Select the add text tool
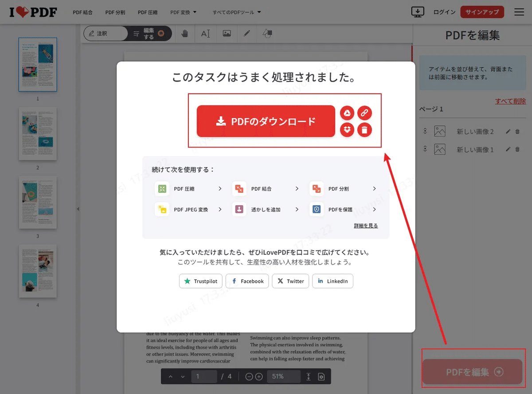The height and width of the screenshot is (394, 532). click(x=205, y=33)
